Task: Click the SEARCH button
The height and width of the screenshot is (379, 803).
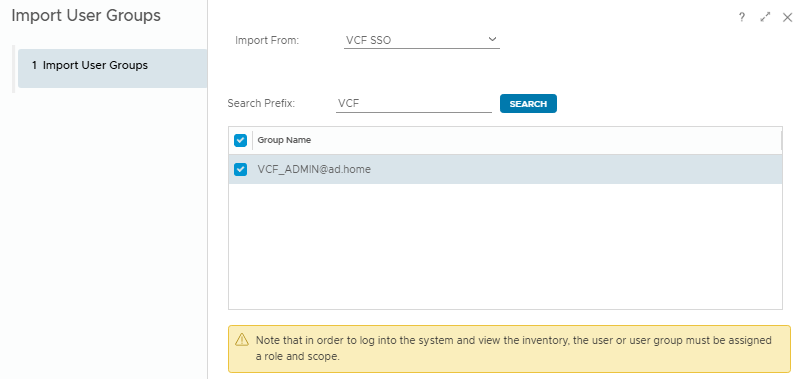Action: pos(528,103)
